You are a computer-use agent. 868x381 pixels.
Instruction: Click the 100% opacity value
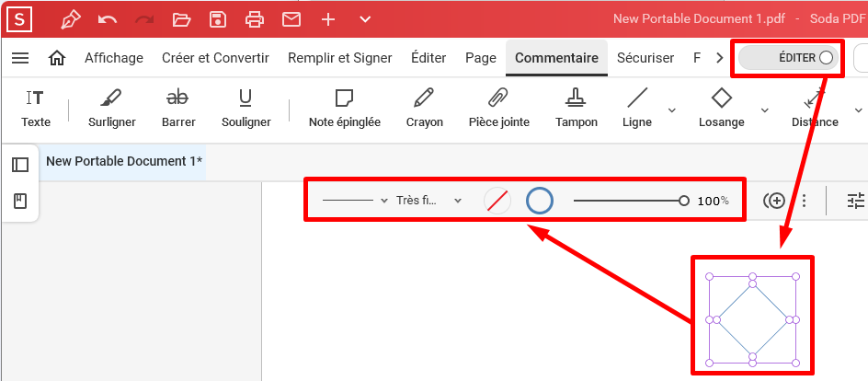(x=713, y=201)
